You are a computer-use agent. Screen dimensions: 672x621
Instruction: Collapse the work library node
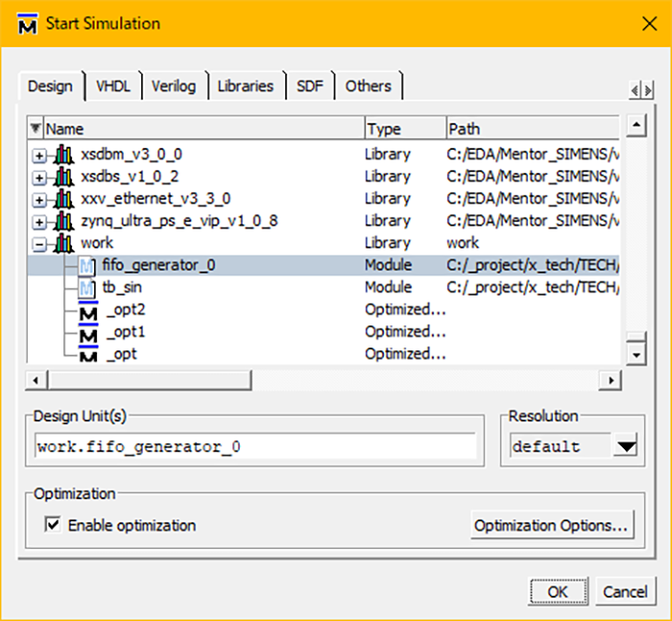[x=39, y=245]
